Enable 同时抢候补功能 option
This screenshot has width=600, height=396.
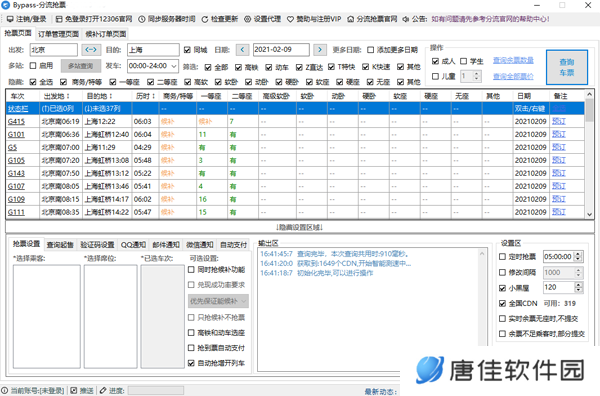(191, 270)
